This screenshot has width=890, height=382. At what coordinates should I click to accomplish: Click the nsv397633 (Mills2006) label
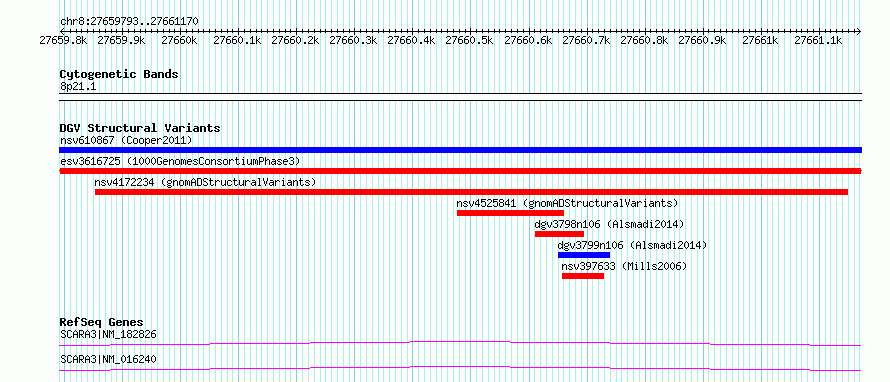pyautogui.click(x=624, y=266)
